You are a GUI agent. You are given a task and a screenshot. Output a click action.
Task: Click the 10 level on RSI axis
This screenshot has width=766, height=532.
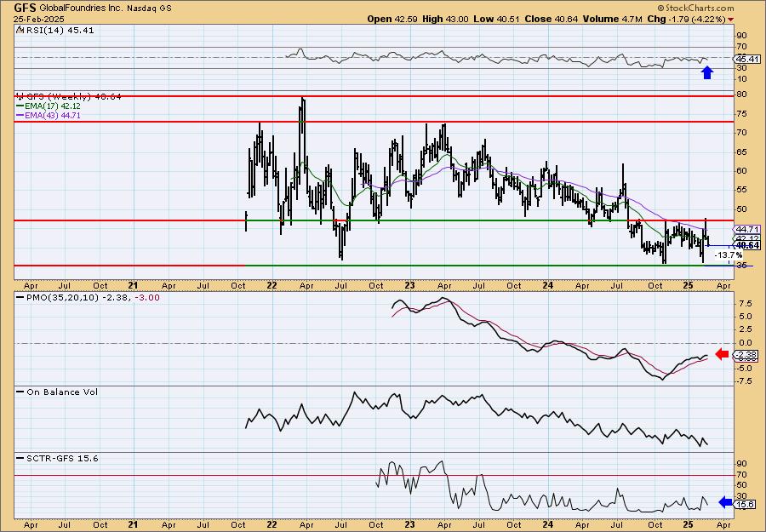point(741,78)
